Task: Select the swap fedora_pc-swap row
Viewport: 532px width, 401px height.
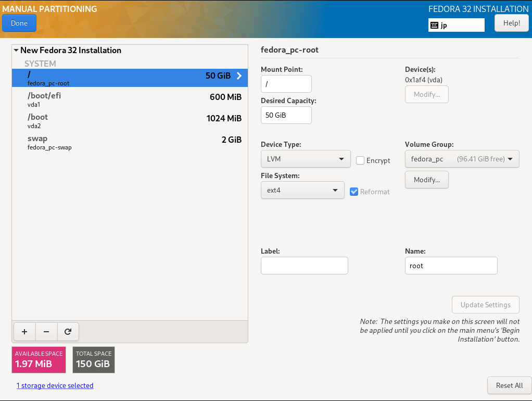Action: point(130,142)
